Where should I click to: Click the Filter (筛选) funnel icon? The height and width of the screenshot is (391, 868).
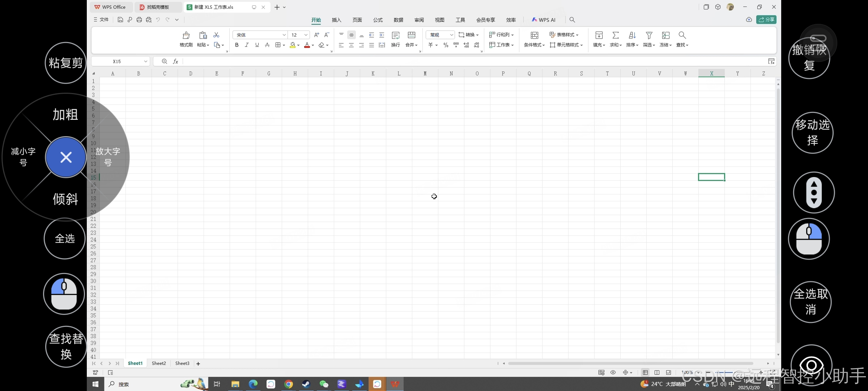649,35
